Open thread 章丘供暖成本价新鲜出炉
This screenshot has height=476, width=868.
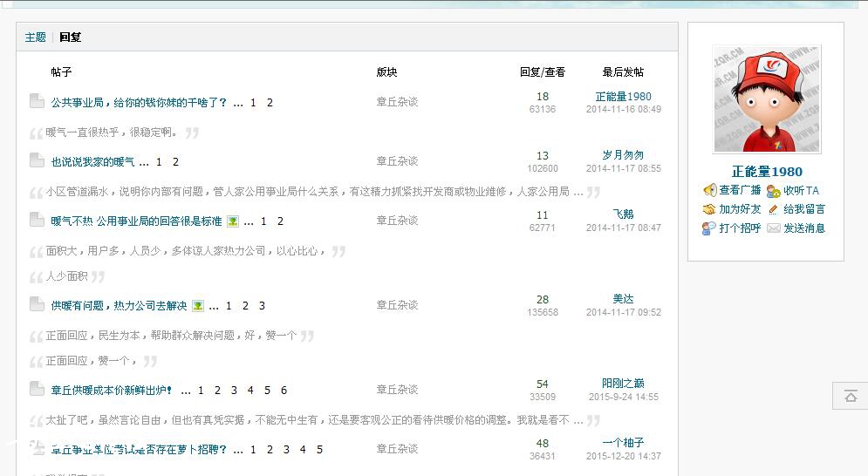tap(112, 391)
